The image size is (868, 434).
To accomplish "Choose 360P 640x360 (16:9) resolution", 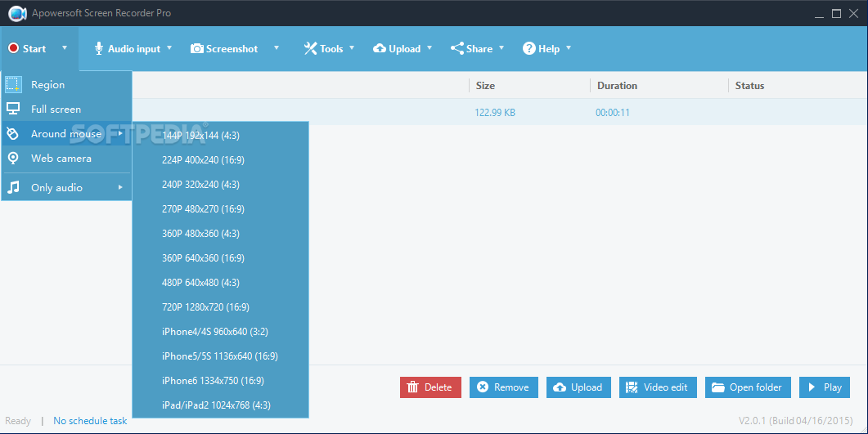I will 220,258.
